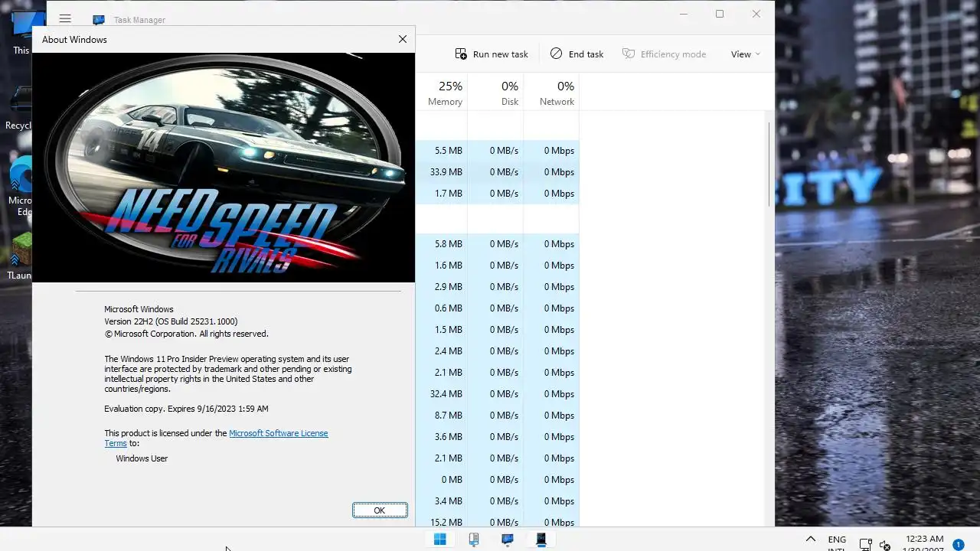This screenshot has height=551, width=980.
Task: Select the 8.7 MB memory cell
Action: 442,416
